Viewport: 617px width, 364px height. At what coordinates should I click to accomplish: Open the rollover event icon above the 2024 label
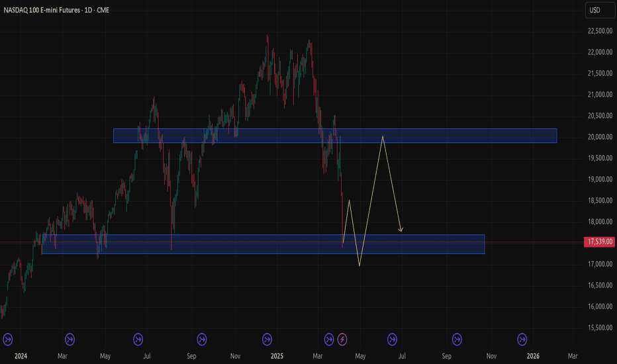tap(8, 340)
